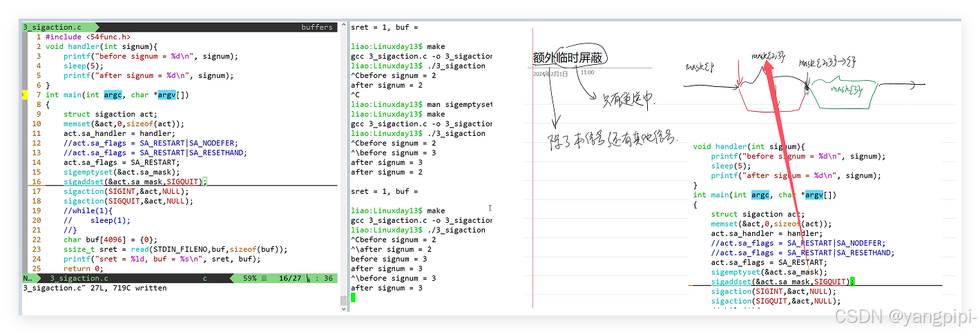Click 'void handler(int signum){' in the note

(x=749, y=147)
